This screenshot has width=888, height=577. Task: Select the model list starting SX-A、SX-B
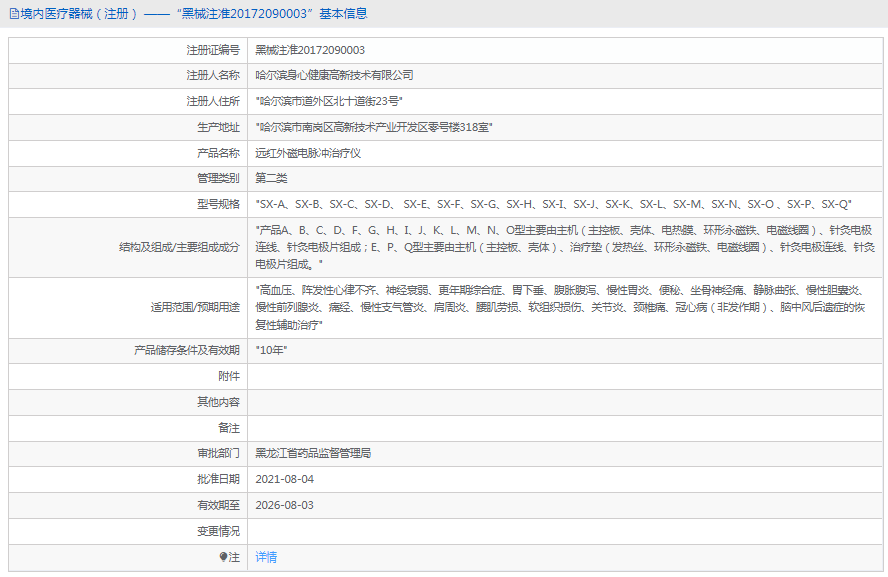point(553,204)
